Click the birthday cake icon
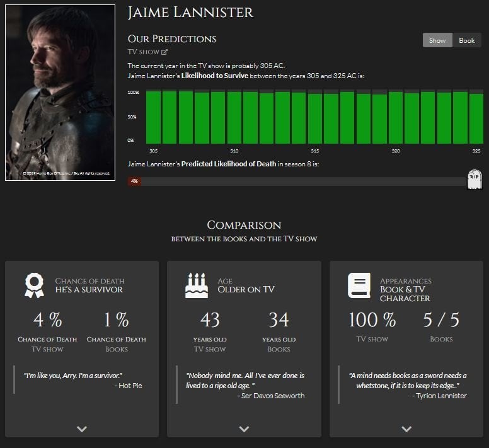Image resolution: width=489 pixels, height=448 pixels. point(197,285)
